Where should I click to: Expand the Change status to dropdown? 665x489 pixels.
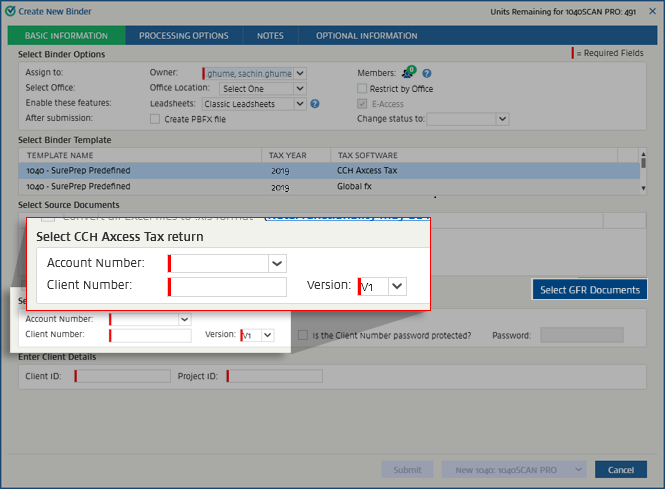pyautogui.click(x=502, y=119)
